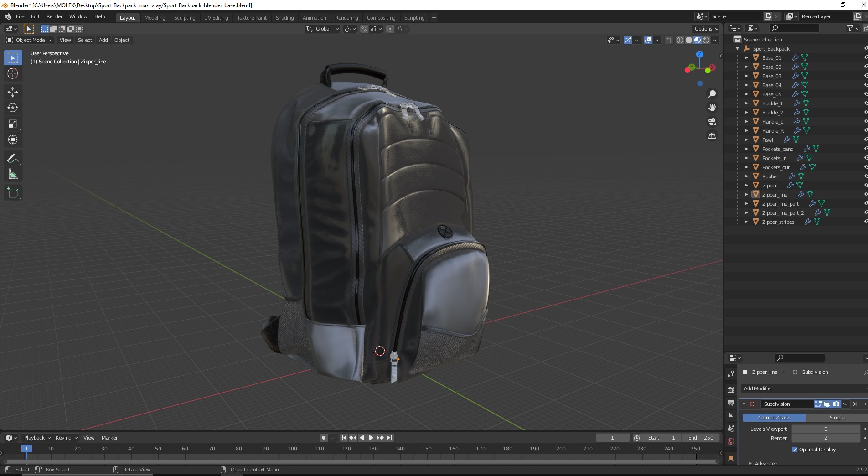Screen dimensions: 868x476
Task: Select Catmull-Clark subdivision type
Action: click(x=774, y=418)
